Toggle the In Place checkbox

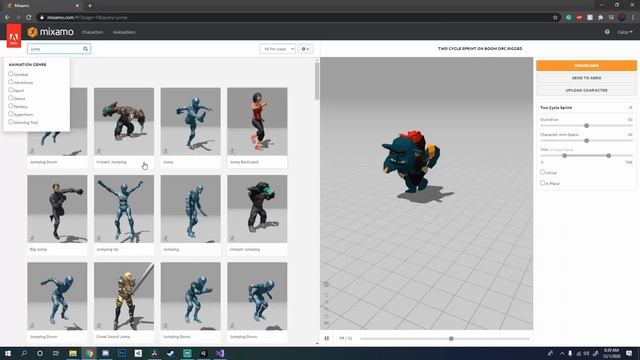(x=542, y=183)
